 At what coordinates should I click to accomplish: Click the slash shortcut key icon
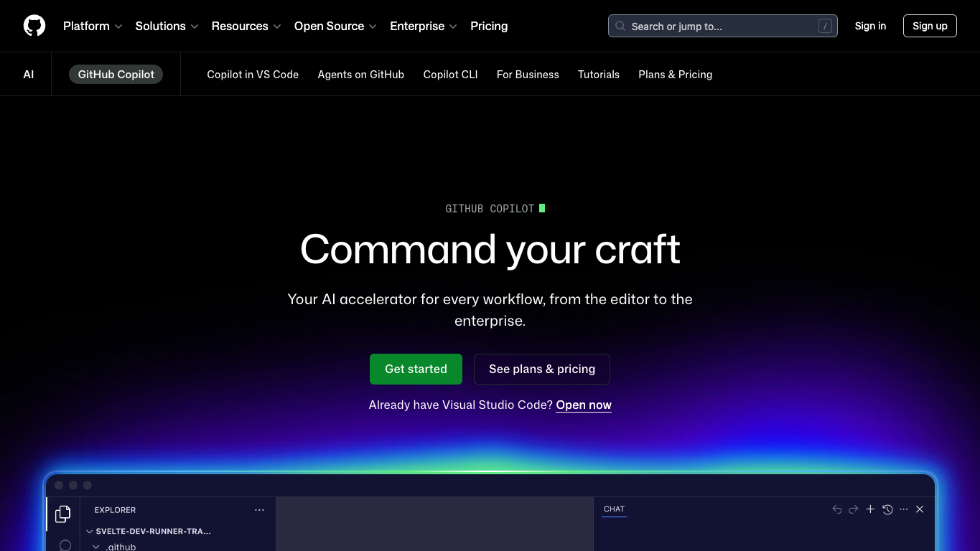coord(825,26)
